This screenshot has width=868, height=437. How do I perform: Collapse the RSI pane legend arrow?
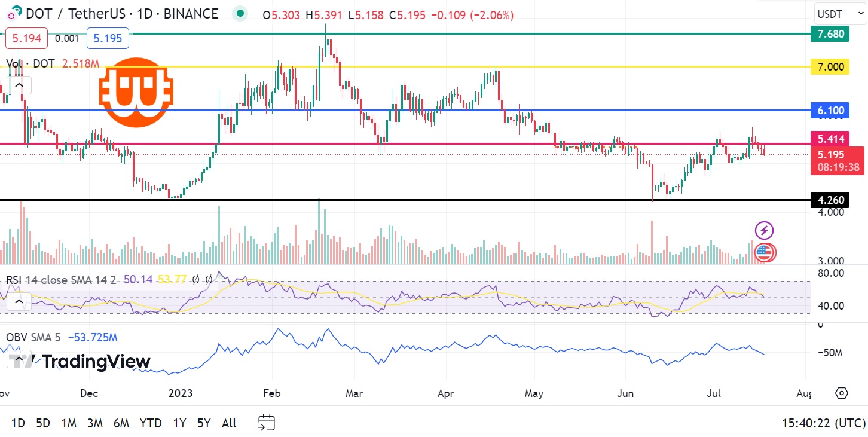(19, 301)
